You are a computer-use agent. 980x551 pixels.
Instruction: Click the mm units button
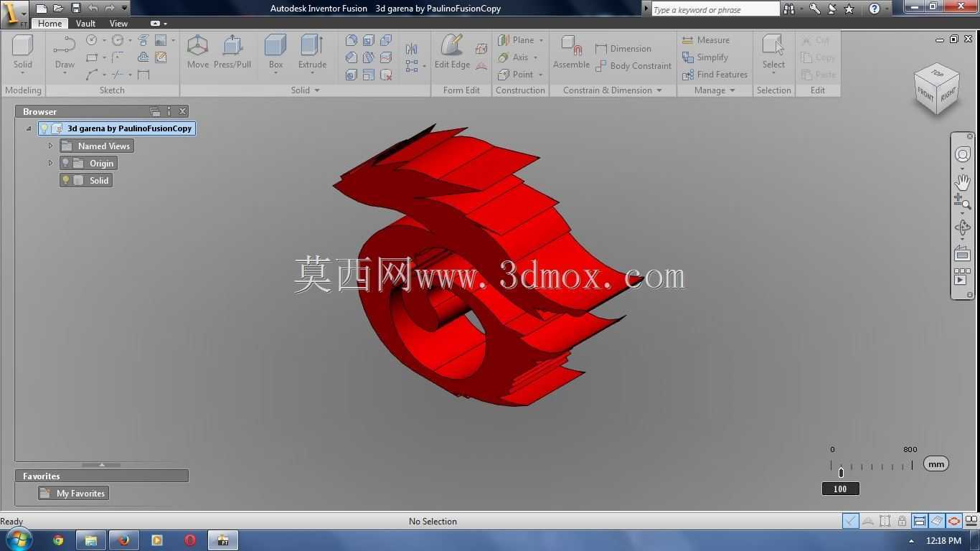coord(936,464)
